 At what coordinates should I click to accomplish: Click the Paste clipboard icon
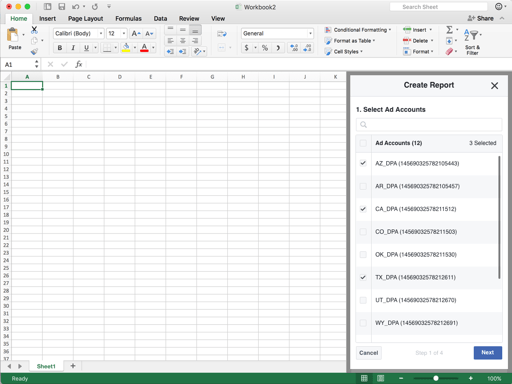click(13, 35)
